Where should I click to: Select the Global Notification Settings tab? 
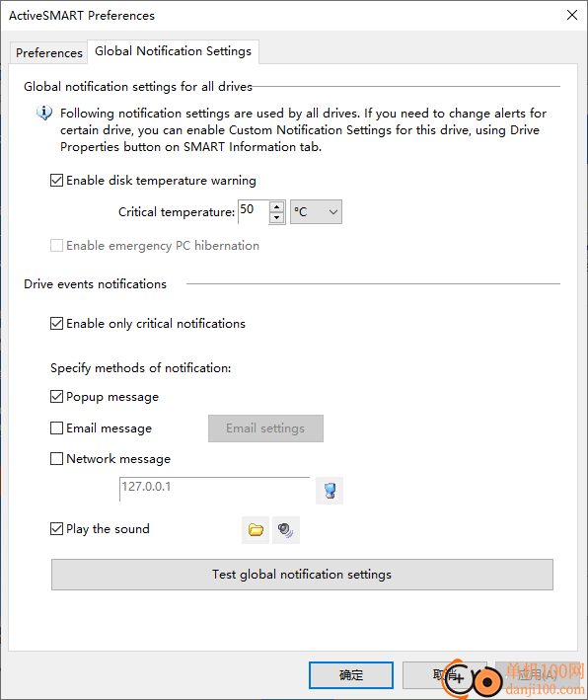(x=173, y=51)
